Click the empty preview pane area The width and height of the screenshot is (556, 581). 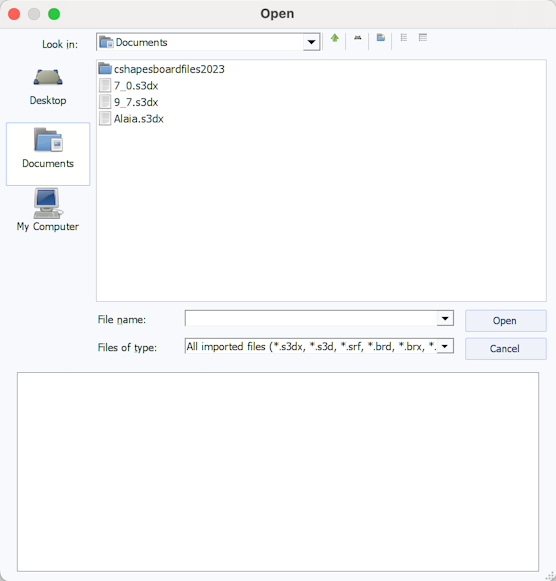pyautogui.click(x=278, y=472)
